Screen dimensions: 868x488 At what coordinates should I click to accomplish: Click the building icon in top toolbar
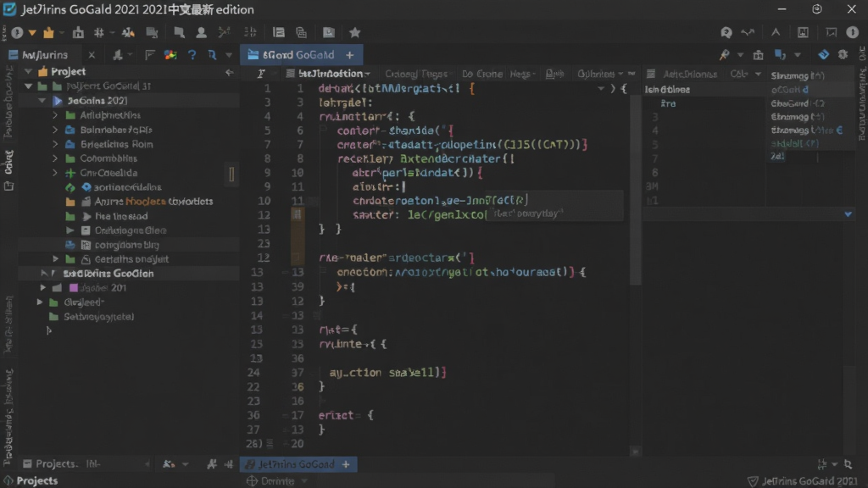pos(78,33)
